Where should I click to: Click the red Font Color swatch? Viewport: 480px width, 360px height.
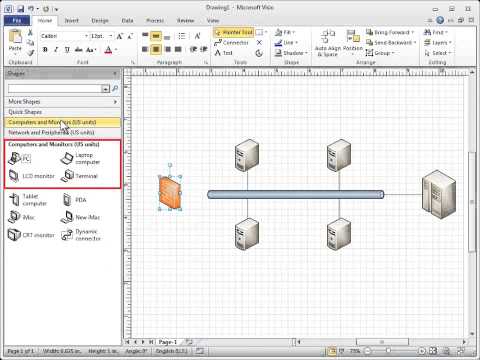click(x=108, y=50)
